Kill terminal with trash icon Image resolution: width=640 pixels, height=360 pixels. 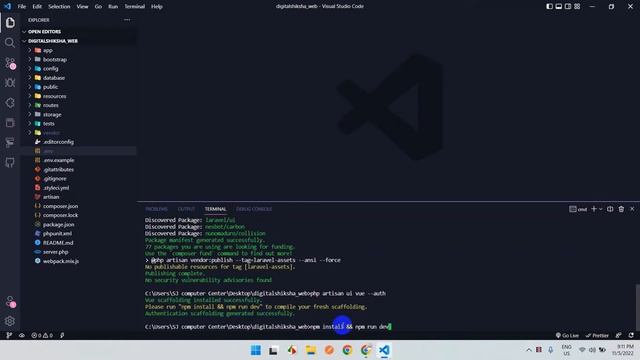(621, 209)
